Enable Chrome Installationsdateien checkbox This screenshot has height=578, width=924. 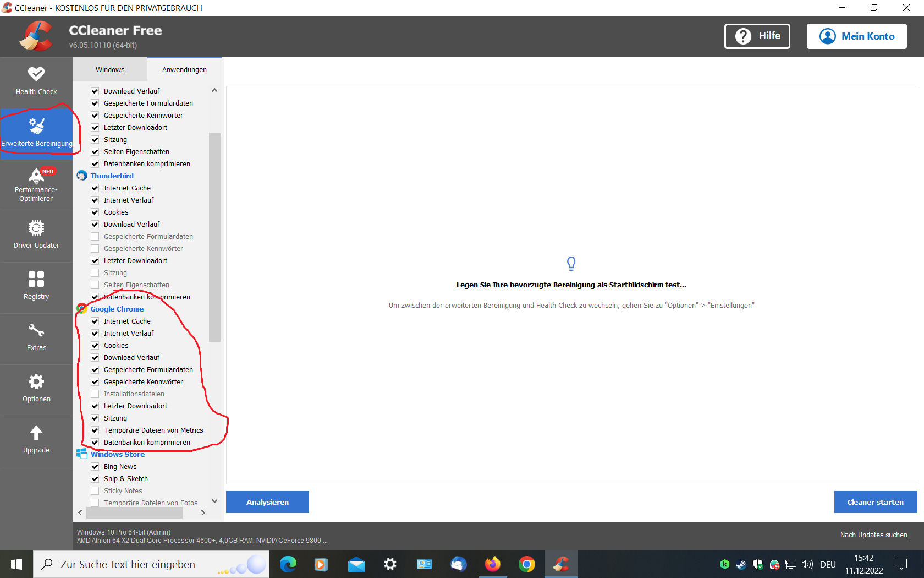(95, 394)
